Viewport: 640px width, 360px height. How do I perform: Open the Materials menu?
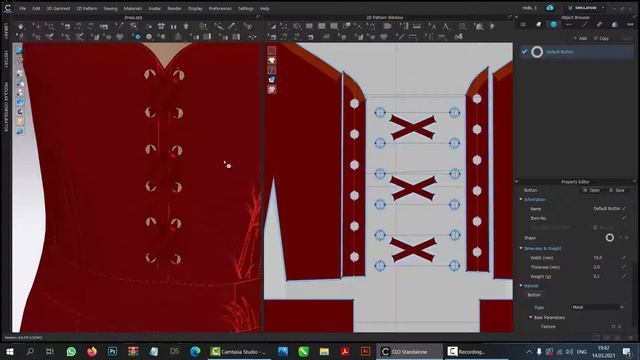(x=133, y=8)
